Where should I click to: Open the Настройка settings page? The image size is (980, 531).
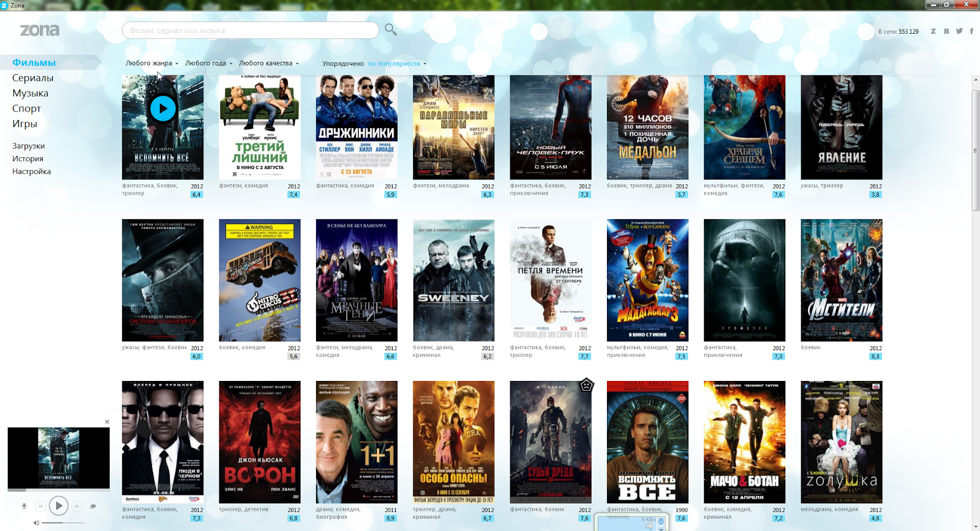32,171
